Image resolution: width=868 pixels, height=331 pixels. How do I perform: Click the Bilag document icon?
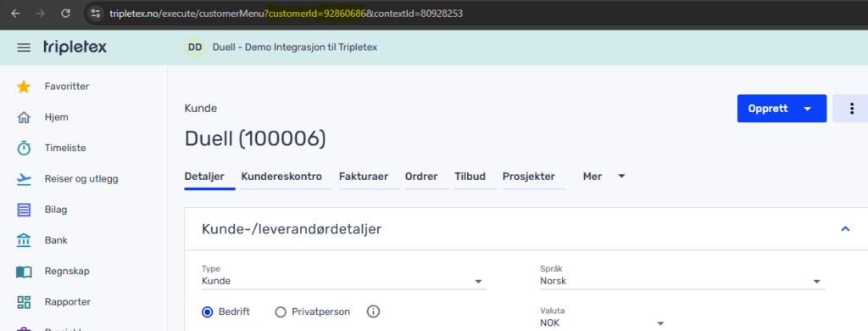coord(24,210)
